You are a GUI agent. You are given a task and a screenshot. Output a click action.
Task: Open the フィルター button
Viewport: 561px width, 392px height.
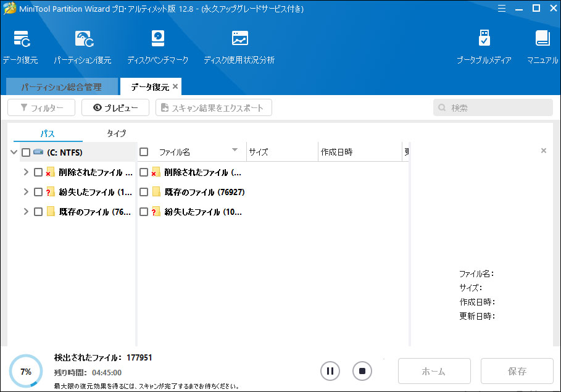(x=41, y=107)
